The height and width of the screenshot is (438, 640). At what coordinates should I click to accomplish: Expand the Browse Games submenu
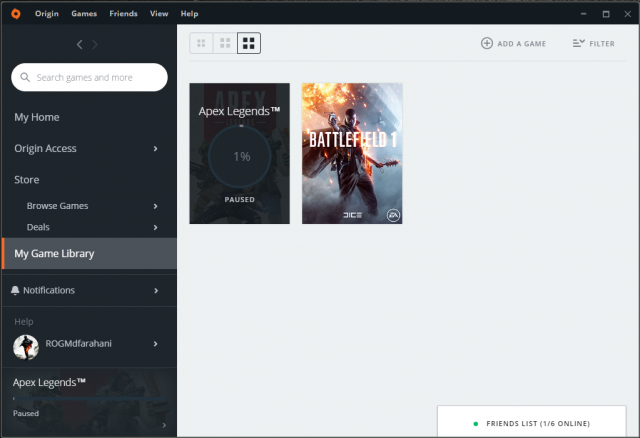[x=156, y=206]
